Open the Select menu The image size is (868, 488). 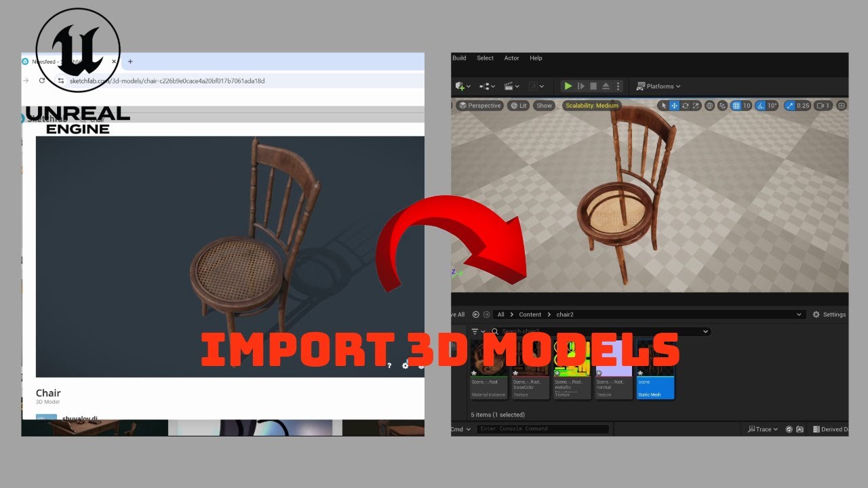486,58
